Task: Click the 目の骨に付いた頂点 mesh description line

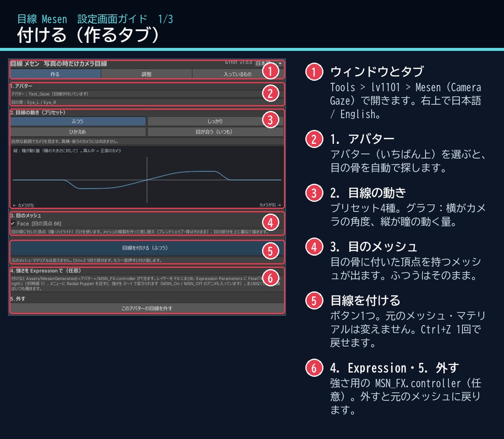Action: pos(140,232)
